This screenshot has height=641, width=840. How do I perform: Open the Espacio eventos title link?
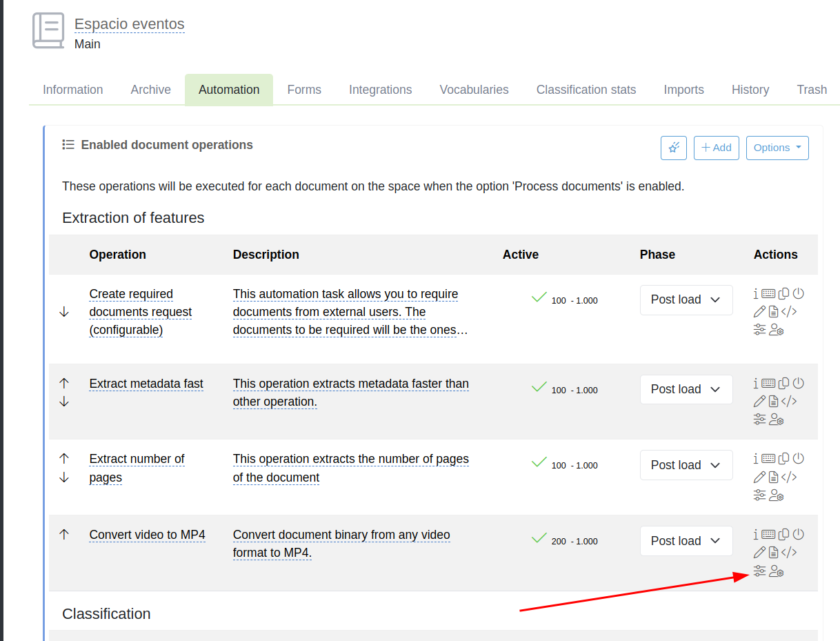pyautogui.click(x=129, y=24)
